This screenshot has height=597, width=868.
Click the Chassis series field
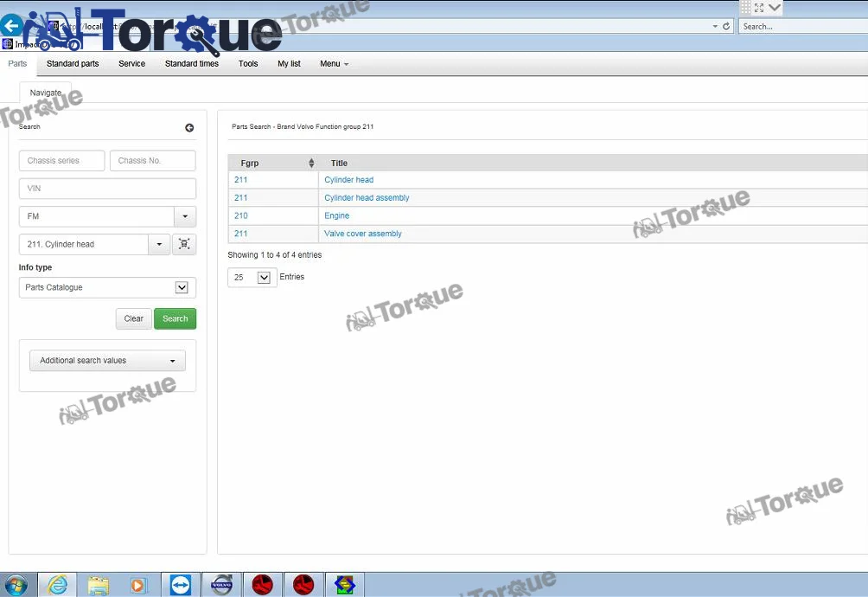[62, 161]
